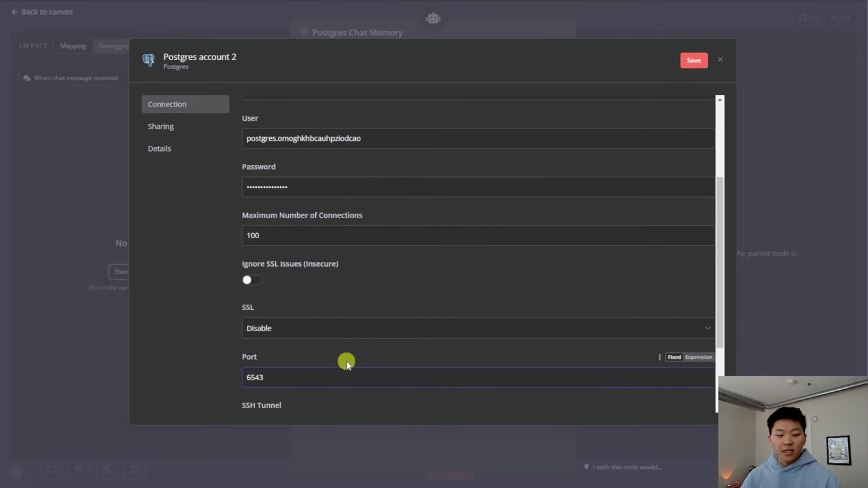This screenshot has height=488, width=868.
Task: Open the Details section in sidebar
Action: click(x=160, y=148)
